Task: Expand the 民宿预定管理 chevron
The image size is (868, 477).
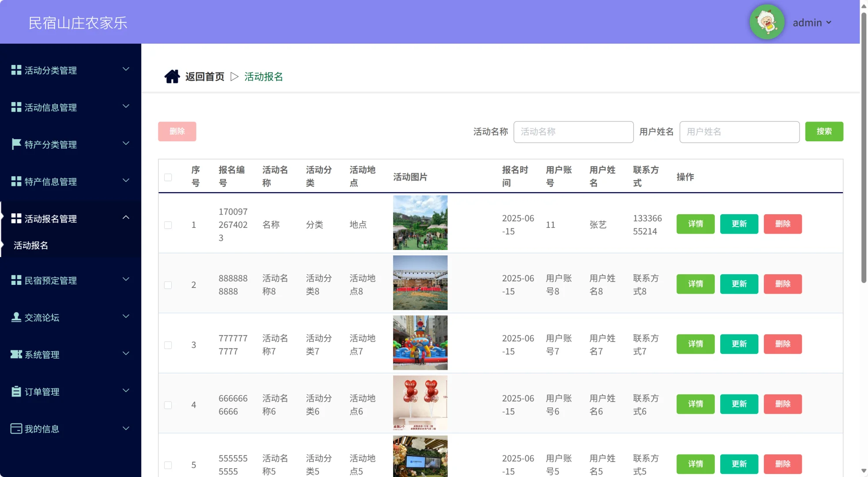Action: coord(126,279)
